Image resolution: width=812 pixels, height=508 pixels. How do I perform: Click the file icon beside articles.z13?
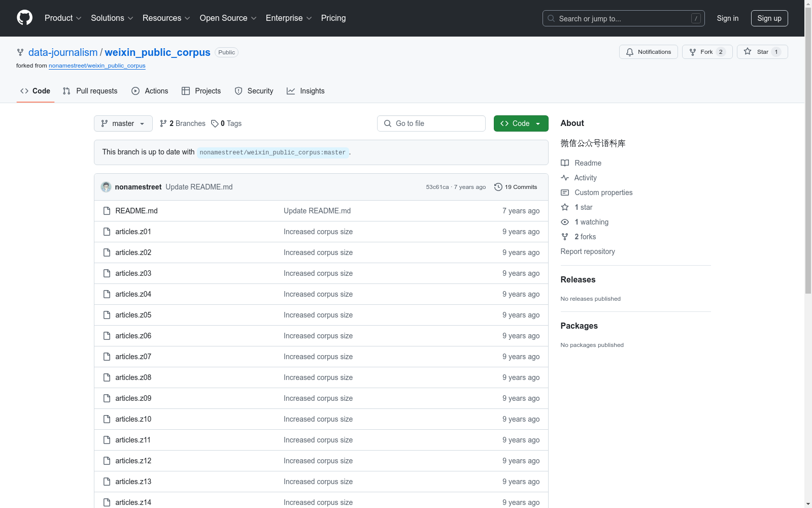pyautogui.click(x=107, y=482)
